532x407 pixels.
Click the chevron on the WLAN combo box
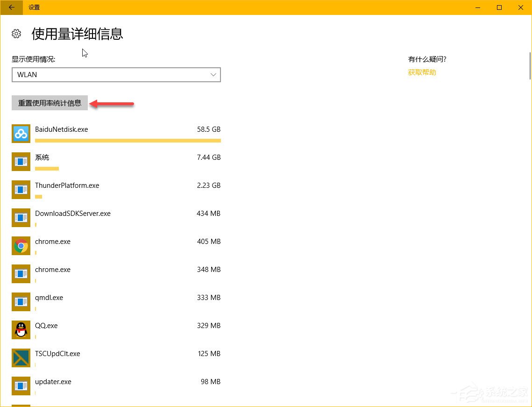pos(213,75)
